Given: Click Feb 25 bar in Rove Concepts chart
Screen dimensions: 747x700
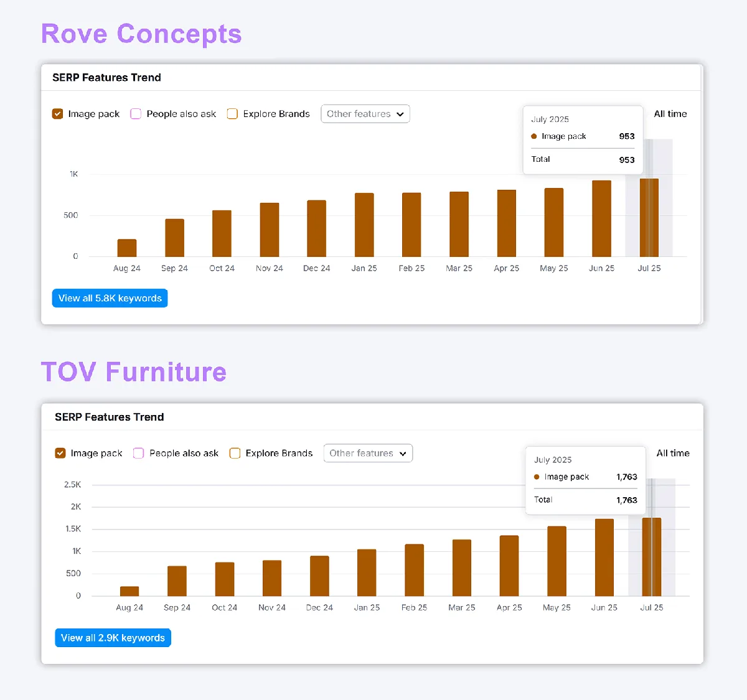Looking at the screenshot, I should pyautogui.click(x=411, y=225).
